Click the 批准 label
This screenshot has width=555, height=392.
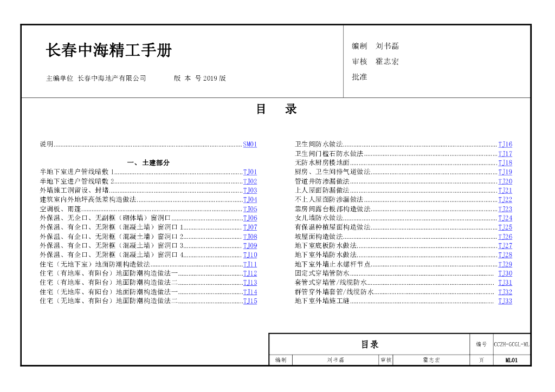(360, 77)
